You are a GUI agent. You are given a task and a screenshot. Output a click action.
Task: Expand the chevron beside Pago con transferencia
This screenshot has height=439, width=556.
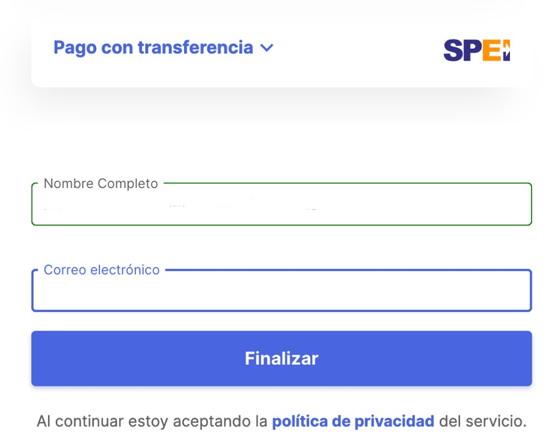[x=267, y=48]
